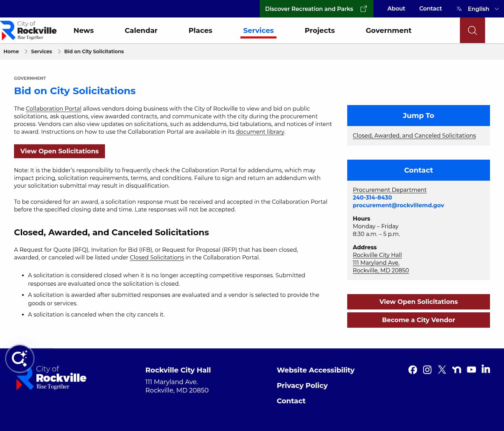Screen dimensions: 504x431
Task: Open the Services navigation menu
Action: [x=258, y=30]
